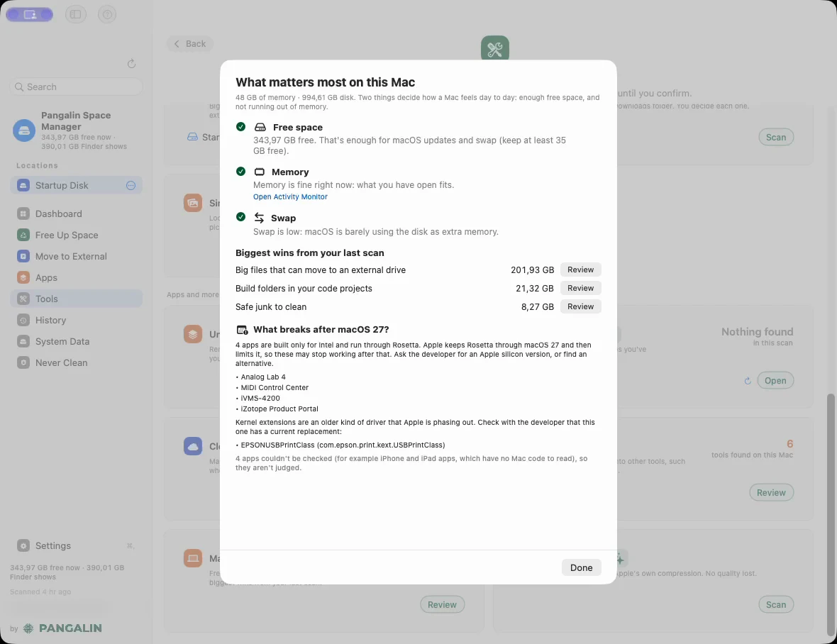Viewport: 837px width, 644px height.
Task: Open the help question mark icon
Action: coord(107,14)
